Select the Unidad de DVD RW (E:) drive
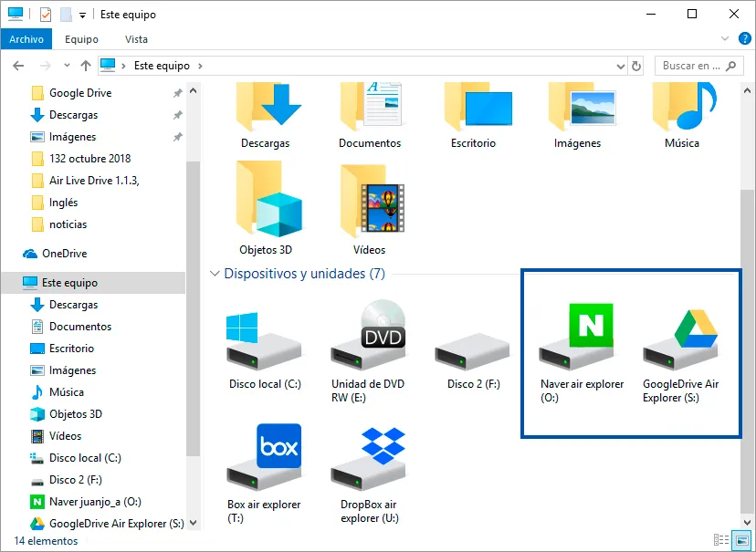Viewport: 756px width, 552px height. coord(368,353)
